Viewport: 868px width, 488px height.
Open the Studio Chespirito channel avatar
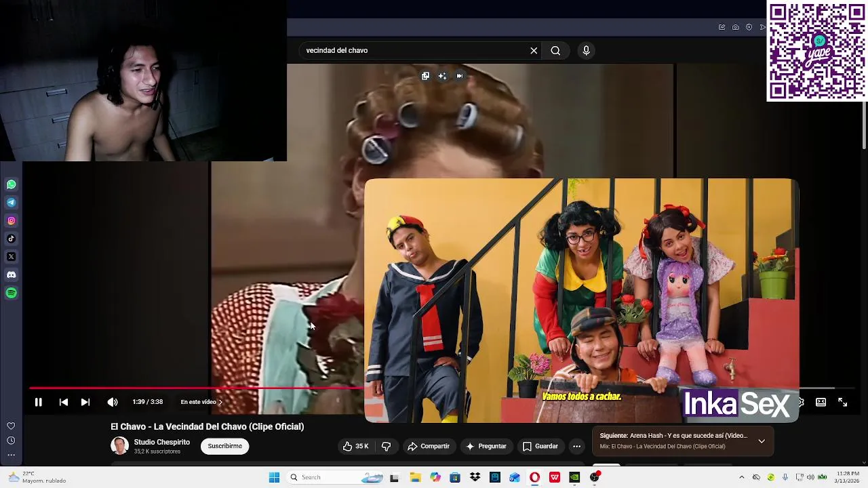click(x=119, y=445)
